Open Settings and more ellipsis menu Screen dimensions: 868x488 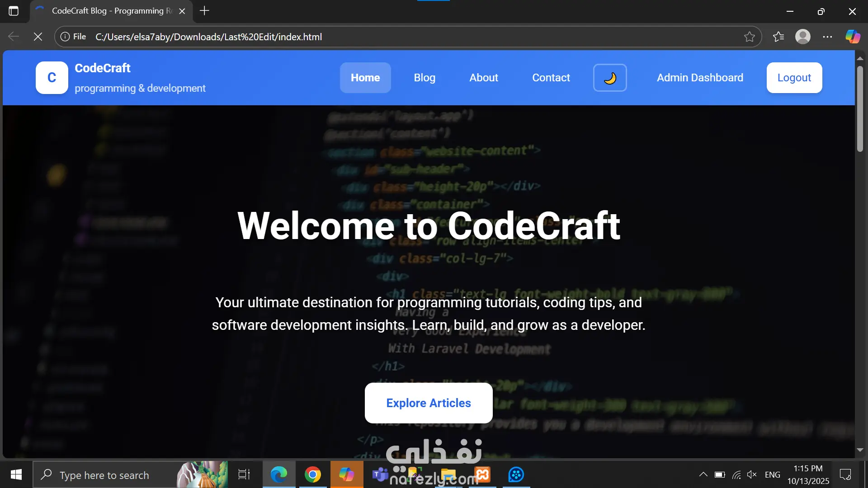827,37
